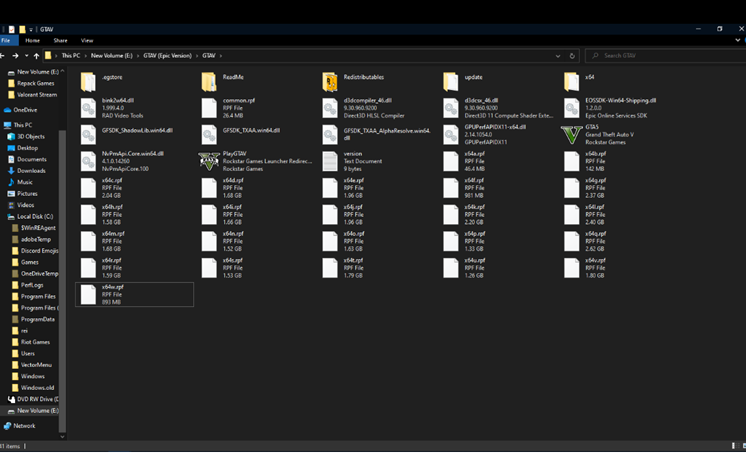
Task: Select the d3dcompiler_46.dll file icon
Action: coord(330,108)
